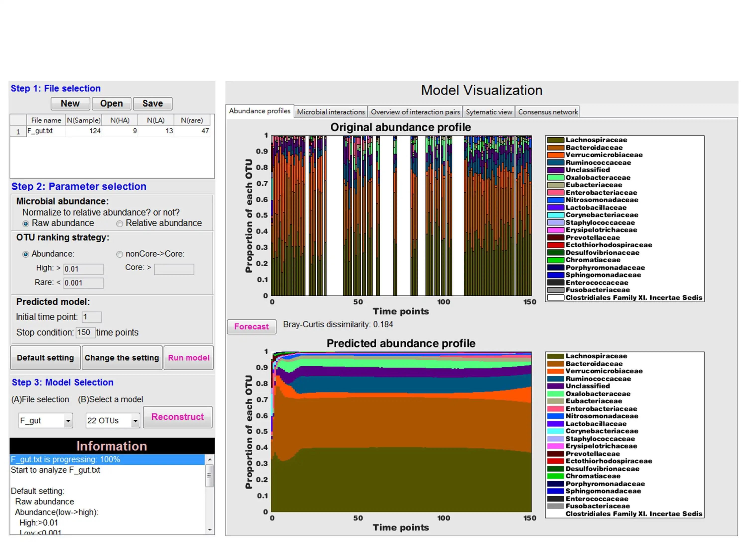Choose Abundance ranking strategy radio
Screen dimensions: 747x560
(26, 255)
